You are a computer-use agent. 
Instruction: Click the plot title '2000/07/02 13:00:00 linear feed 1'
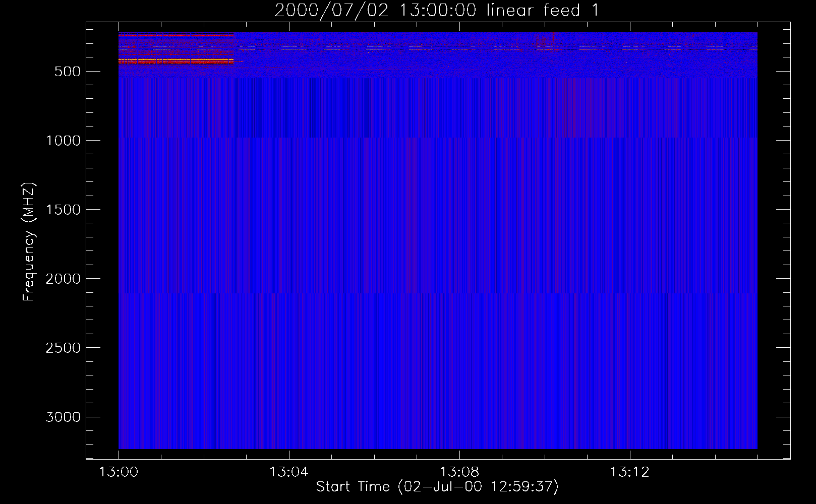(x=437, y=10)
